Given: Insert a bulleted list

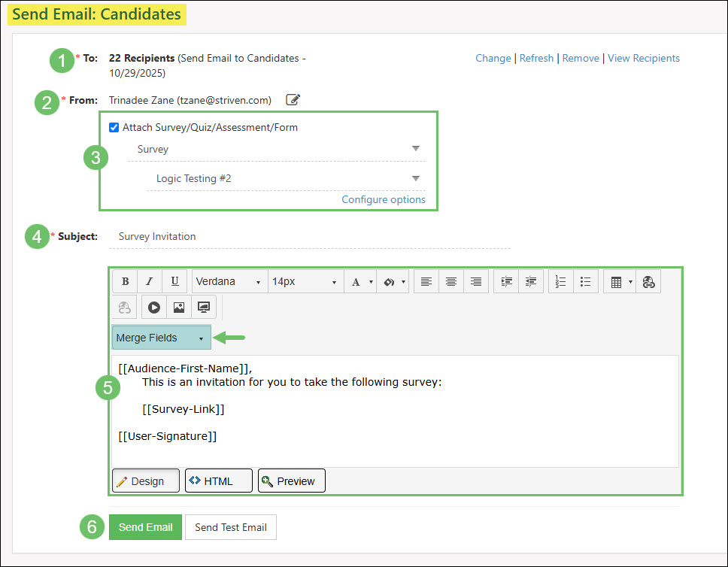Looking at the screenshot, I should click(x=586, y=280).
